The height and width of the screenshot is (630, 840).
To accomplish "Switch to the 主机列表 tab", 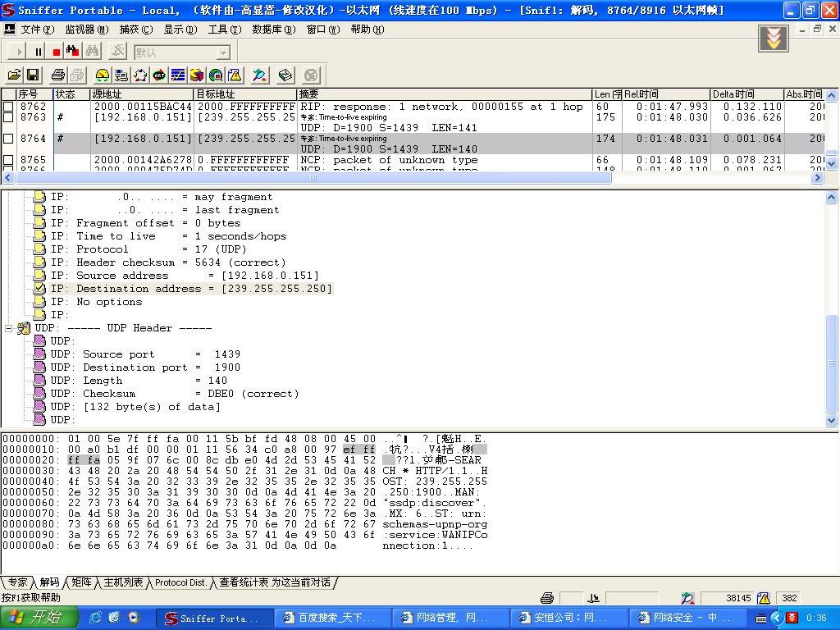I will point(123,582).
